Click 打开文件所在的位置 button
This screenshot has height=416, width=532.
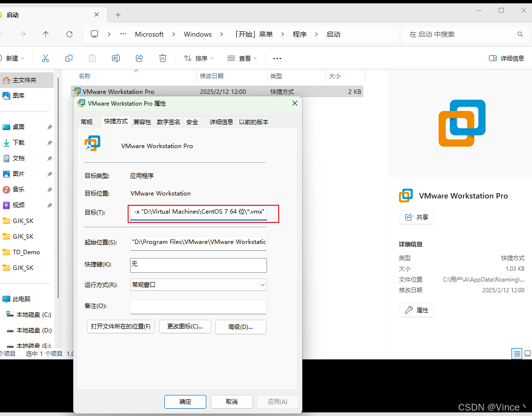click(121, 327)
